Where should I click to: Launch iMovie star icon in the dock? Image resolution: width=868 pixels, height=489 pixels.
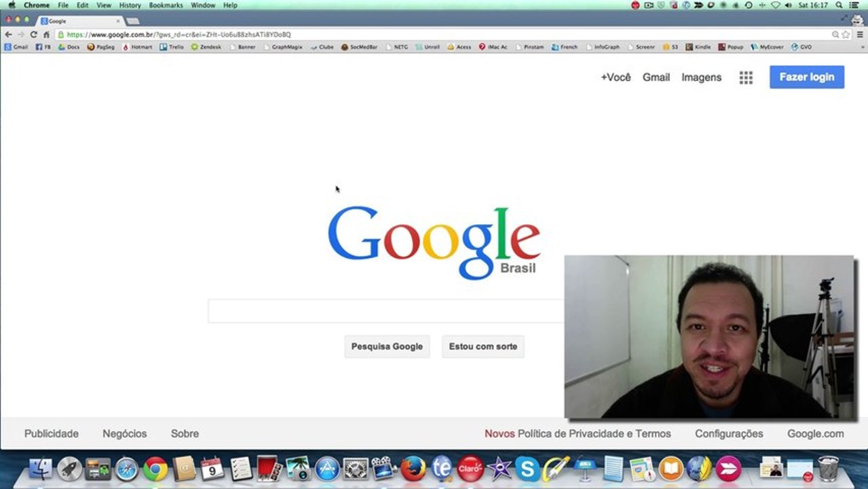tap(499, 469)
